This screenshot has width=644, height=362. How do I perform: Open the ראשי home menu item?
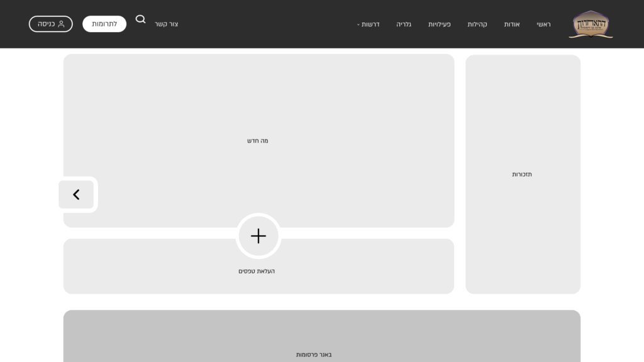pyautogui.click(x=543, y=25)
